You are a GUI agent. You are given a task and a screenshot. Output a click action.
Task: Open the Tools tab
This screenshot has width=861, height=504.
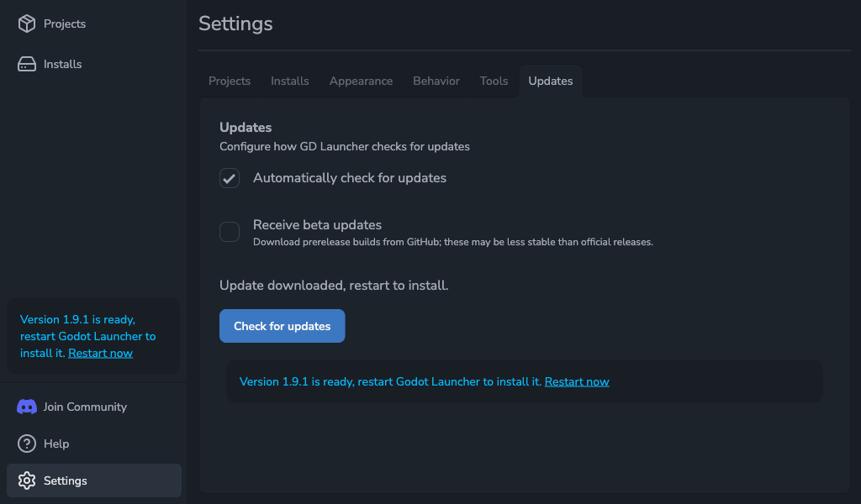pos(494,81)
